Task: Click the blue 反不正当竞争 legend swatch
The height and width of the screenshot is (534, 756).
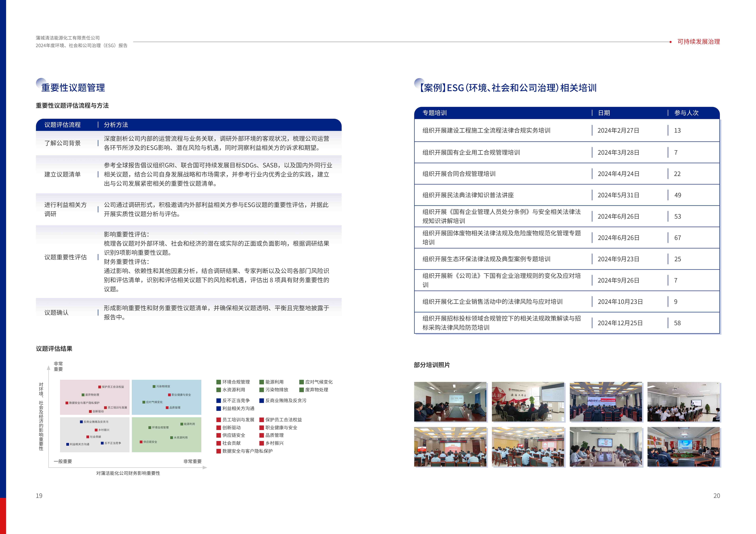Action: click(x=218, y=401)
